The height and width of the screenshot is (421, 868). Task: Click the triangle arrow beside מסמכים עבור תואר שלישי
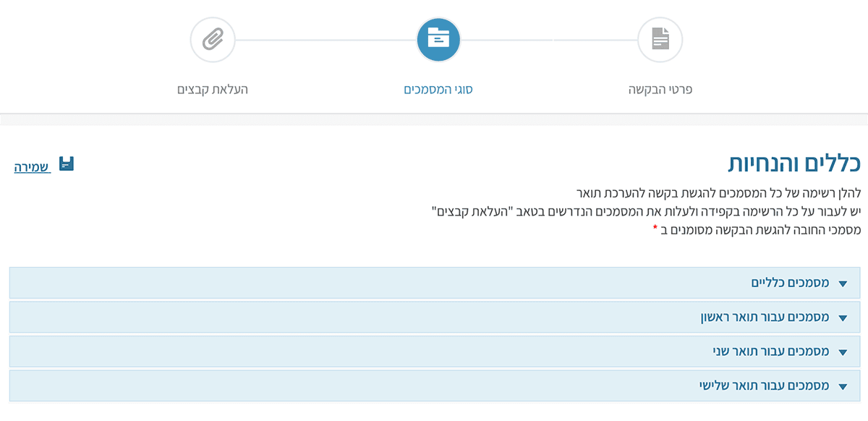click(x=842, y=386)
